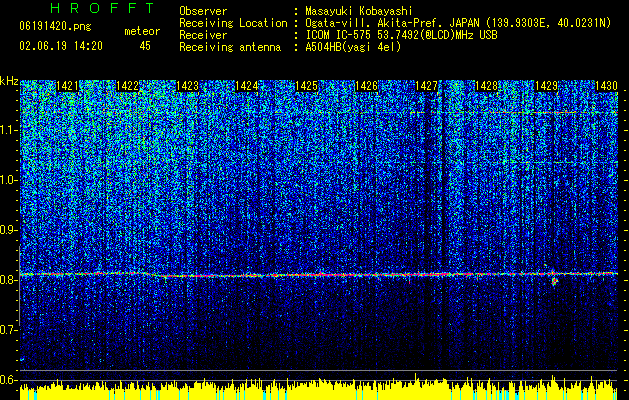Click the 1429 time marker
Viewport: 629px width, 400px height.
coord(546,86)
